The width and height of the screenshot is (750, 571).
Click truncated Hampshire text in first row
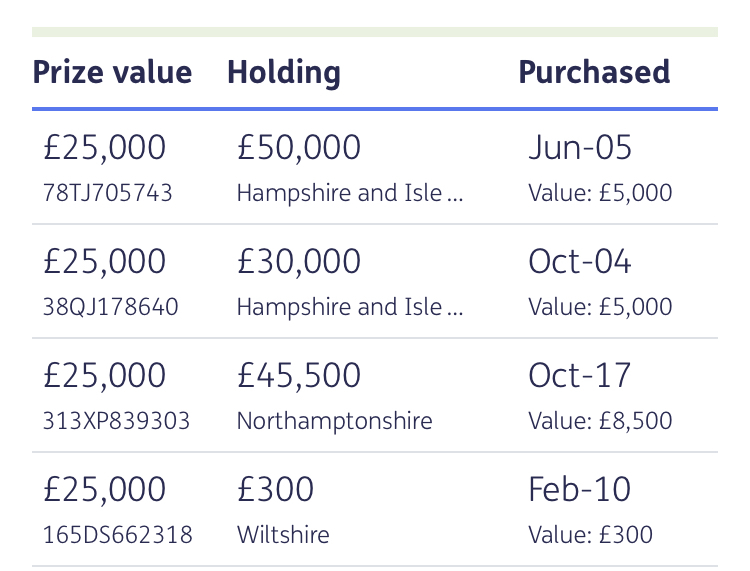350,193
